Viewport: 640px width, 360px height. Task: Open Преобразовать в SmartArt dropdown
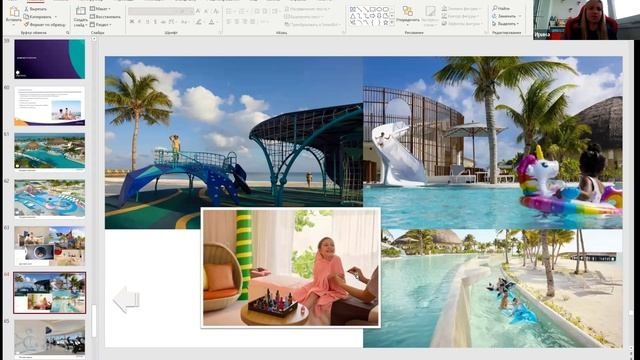tap(312, 24)
